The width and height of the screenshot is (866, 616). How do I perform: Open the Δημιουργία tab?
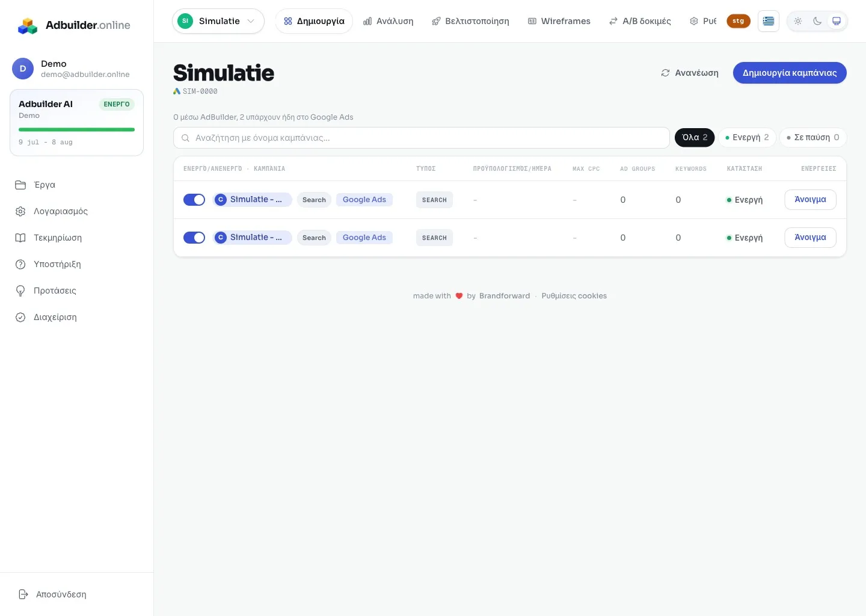(x=314, y=21)
